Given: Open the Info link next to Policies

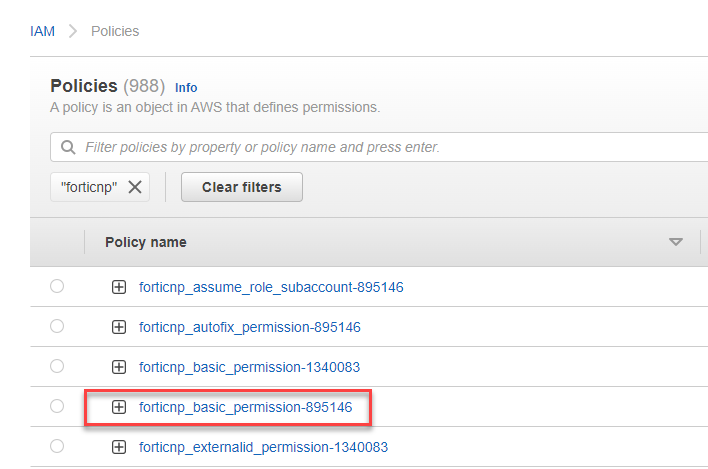Looking at the screenshot, I should [x=186, y=87].
